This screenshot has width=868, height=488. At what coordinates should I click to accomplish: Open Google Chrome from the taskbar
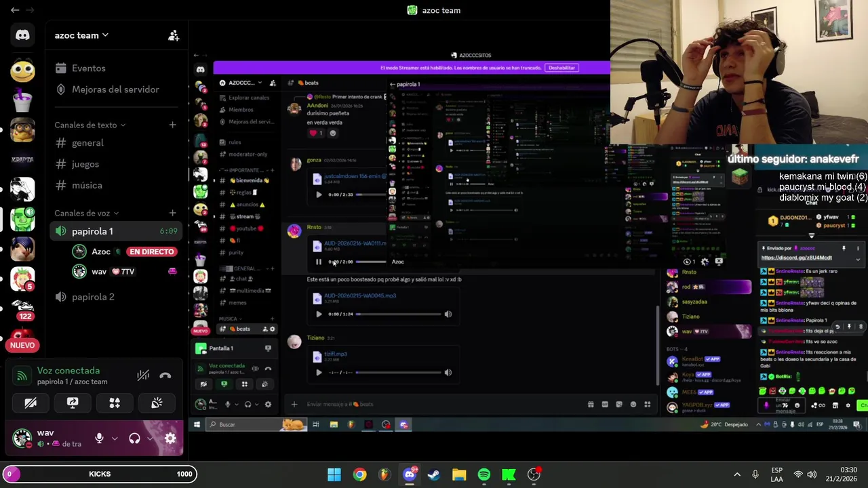359,474
